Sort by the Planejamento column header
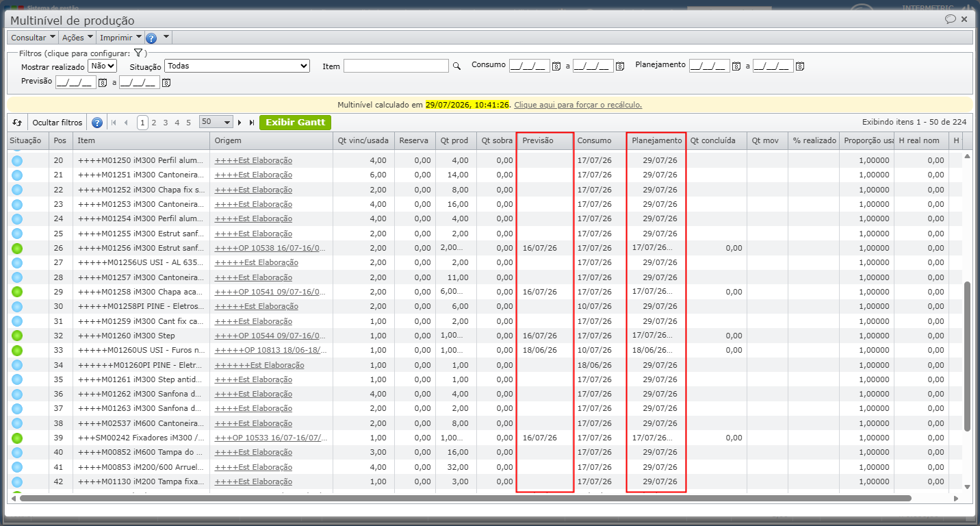 point(656,140)
